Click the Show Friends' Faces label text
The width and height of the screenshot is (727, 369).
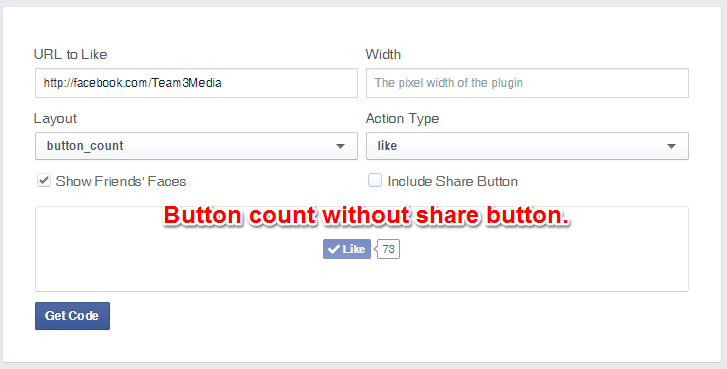[x=121, y=181]
